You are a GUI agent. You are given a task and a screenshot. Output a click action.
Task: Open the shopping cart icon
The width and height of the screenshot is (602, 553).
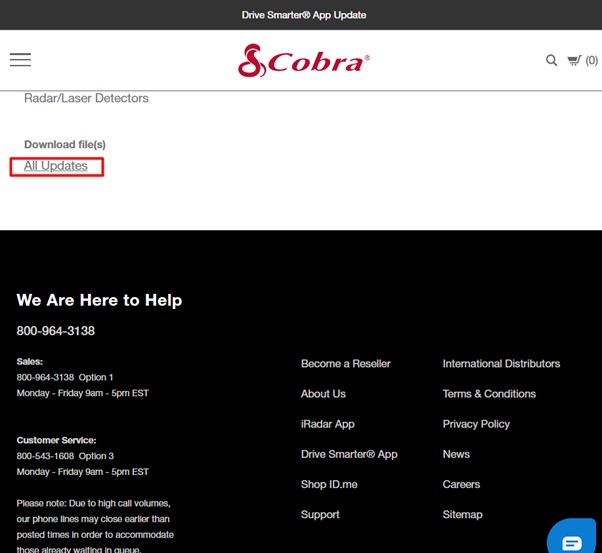574,61
